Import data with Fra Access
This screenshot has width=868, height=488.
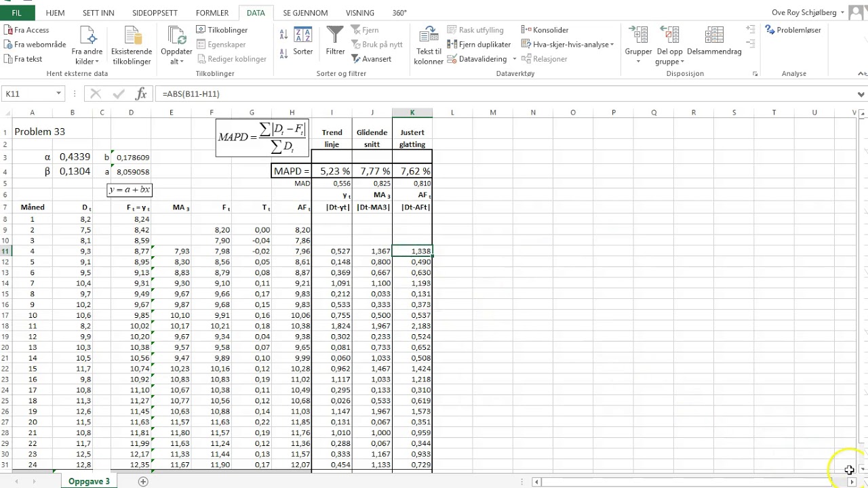[x=26, y=30]
